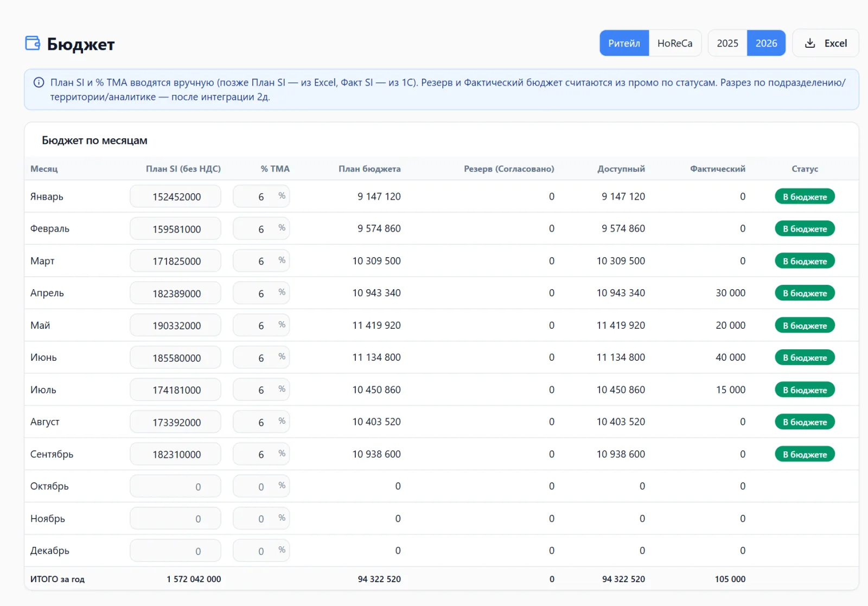Click the План SI input for Май
The height and width of the screenshot is (606, 868).
coord(175,325)
